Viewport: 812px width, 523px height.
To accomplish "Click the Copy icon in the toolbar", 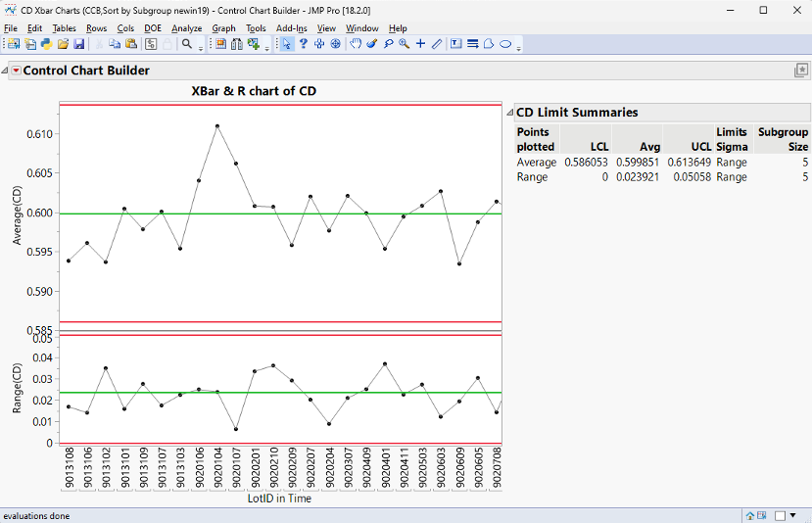I will point(115,44).
